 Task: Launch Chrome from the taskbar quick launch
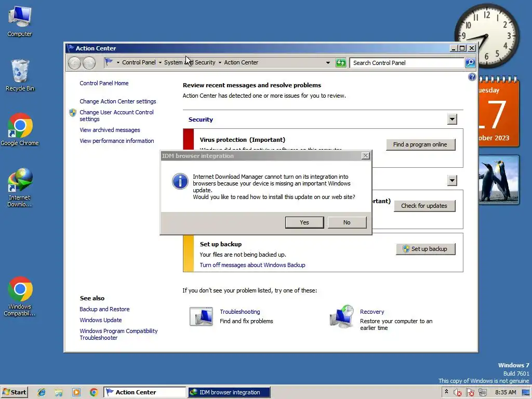(94, 392)
